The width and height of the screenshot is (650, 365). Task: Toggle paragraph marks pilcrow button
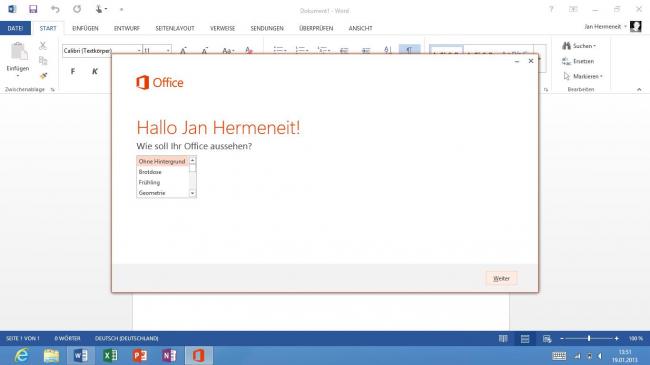click(x=410, y=50)
